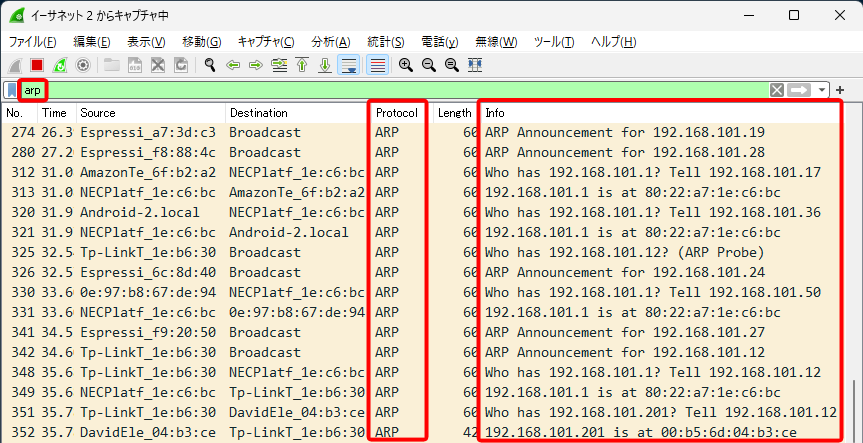Screen dimensions: 863x443
Task: Select packet 326 from Espressi_6c:8d:40
Action: pyautogui.click(x=422, y=272)
